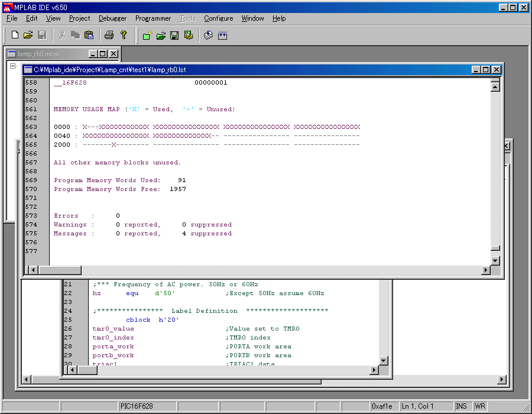
Task: Click the 'Program Memory Words Free' line
Action: tap(120, 189)
